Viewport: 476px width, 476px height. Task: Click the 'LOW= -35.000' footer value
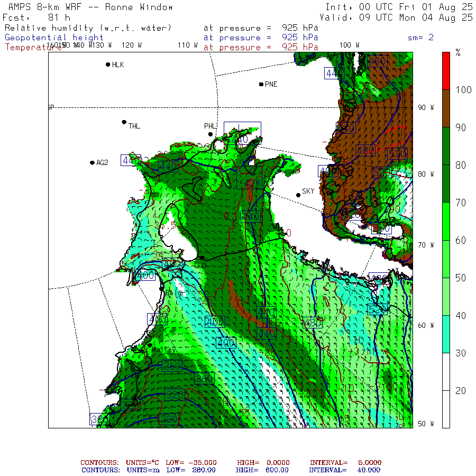click(x=191, y=463)
